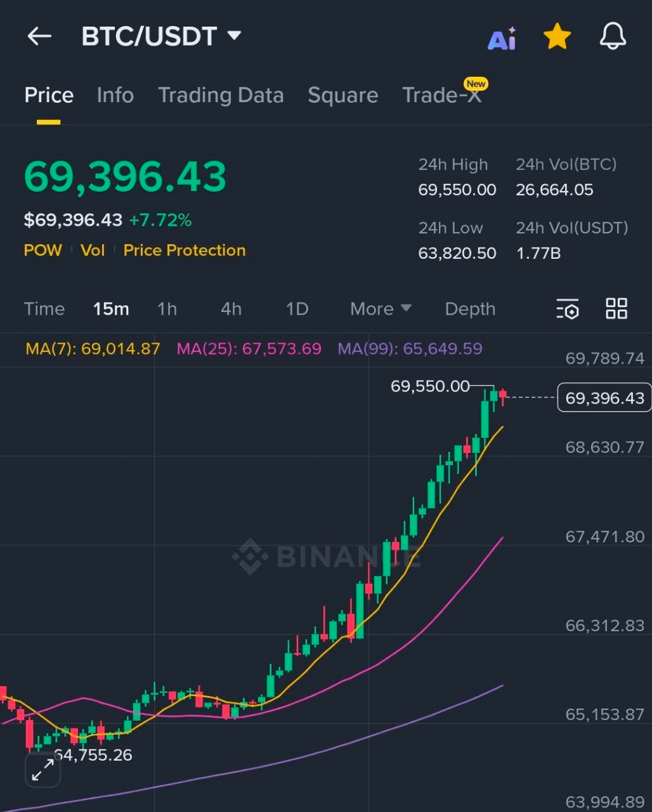Open the AI analysis icon
This screenshot has height=812, width=652.
click(502, 38)
